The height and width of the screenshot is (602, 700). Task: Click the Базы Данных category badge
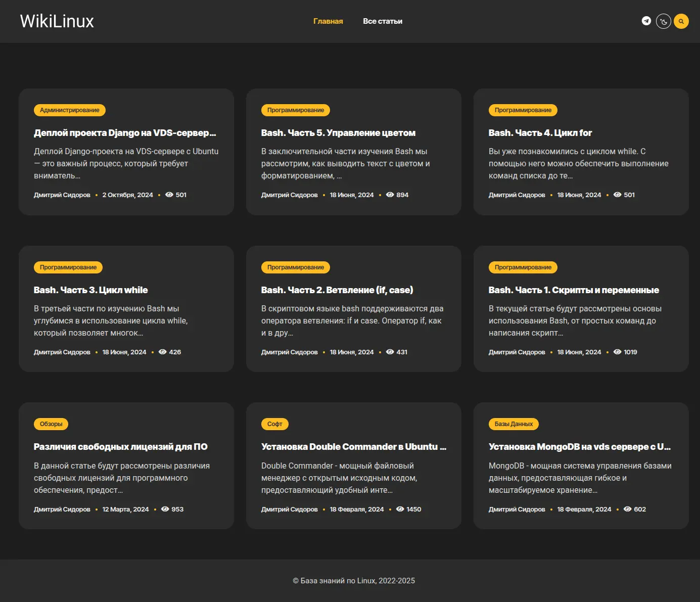click(514, 424)
